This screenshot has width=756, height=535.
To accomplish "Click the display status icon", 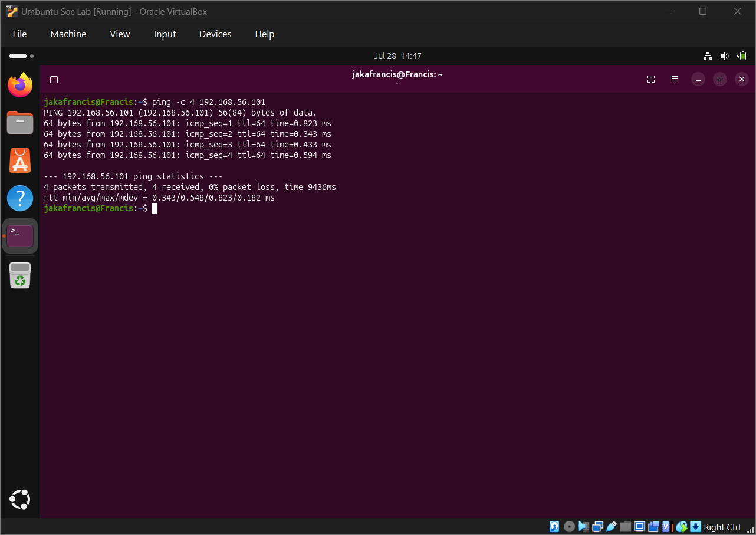I will (x=639, y=527).
